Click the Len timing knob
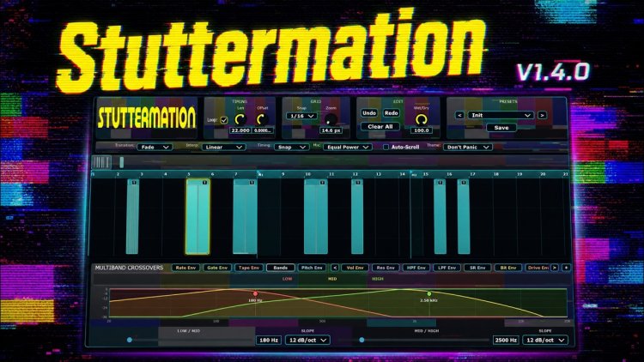The width and height of the screenshot is (644, 362). [240, 119]
